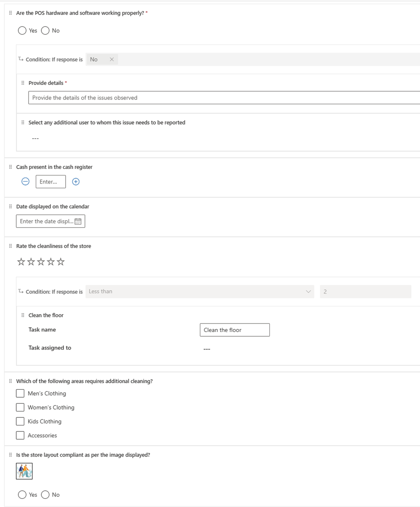Select No for POS hardware working properly

[x=45, y=30]
